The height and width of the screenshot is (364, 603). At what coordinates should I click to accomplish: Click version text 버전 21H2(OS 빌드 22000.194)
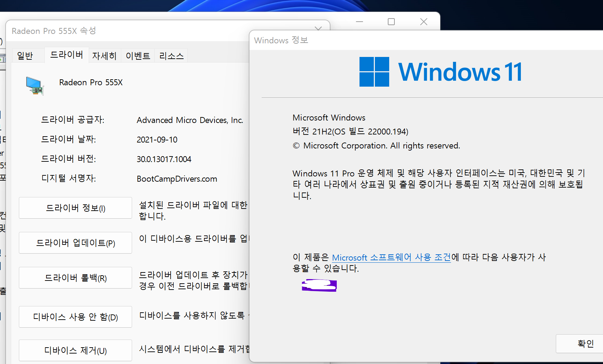(x=350, y=131)
